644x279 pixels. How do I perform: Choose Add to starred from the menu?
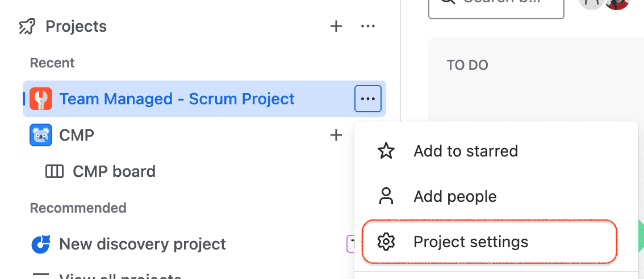coord(466,151)
